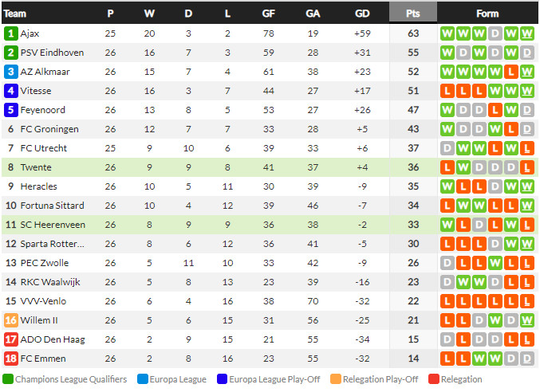This screenshot has height=392, width=540.
Task: Click PSV Eindhoven's position 2 badge
Action: (x=10, y=53)
